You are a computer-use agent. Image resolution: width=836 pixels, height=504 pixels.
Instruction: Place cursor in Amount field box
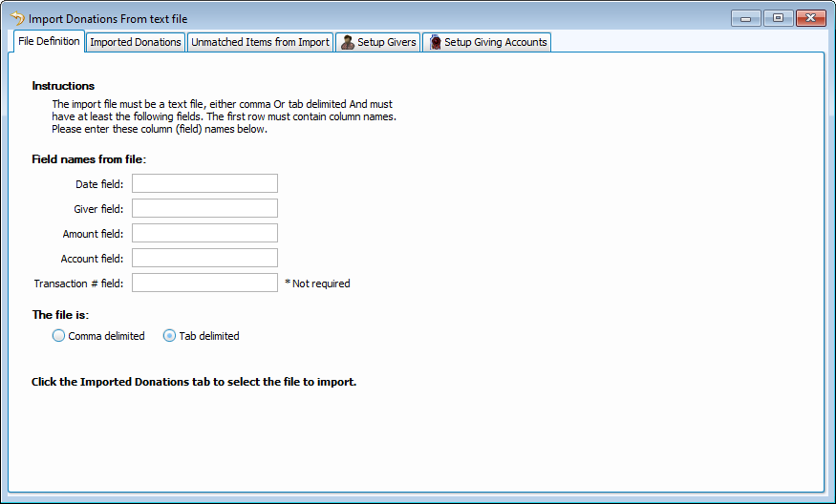coord(204,233)
